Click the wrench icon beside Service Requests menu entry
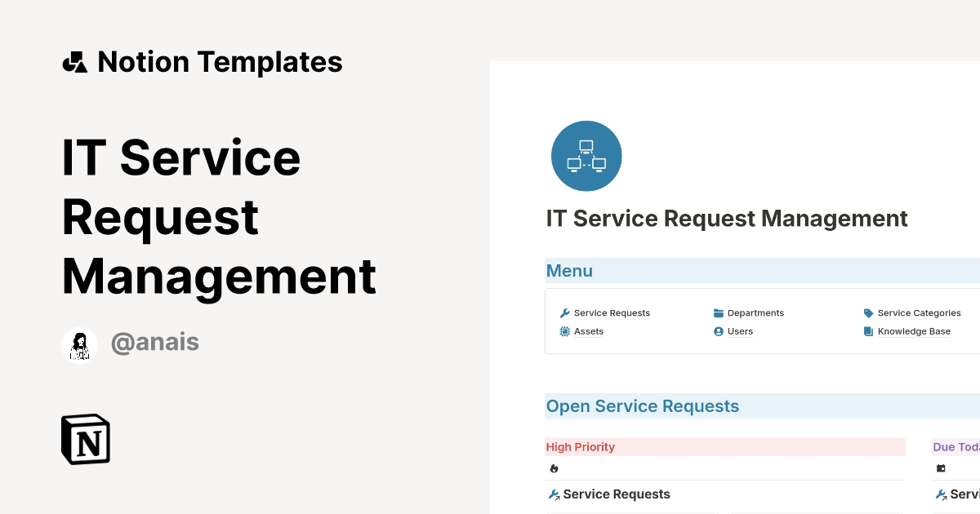 [x=564, y=312]
